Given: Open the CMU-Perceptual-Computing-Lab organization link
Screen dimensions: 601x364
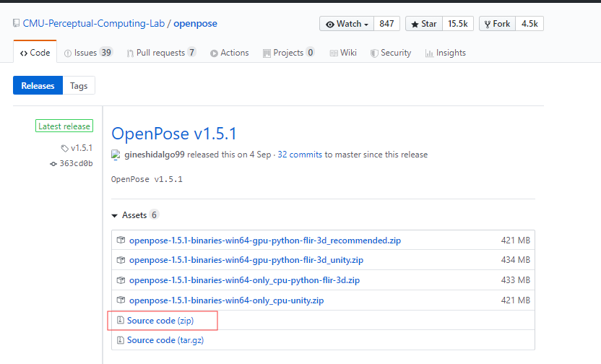Looking at the screenshot, I should (x=93, y=23).
